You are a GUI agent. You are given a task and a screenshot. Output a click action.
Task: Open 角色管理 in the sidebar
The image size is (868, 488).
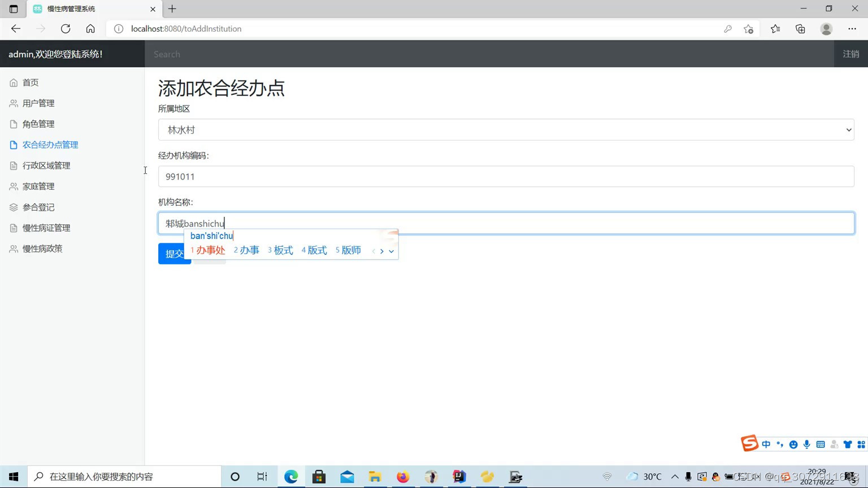point(38,124)
